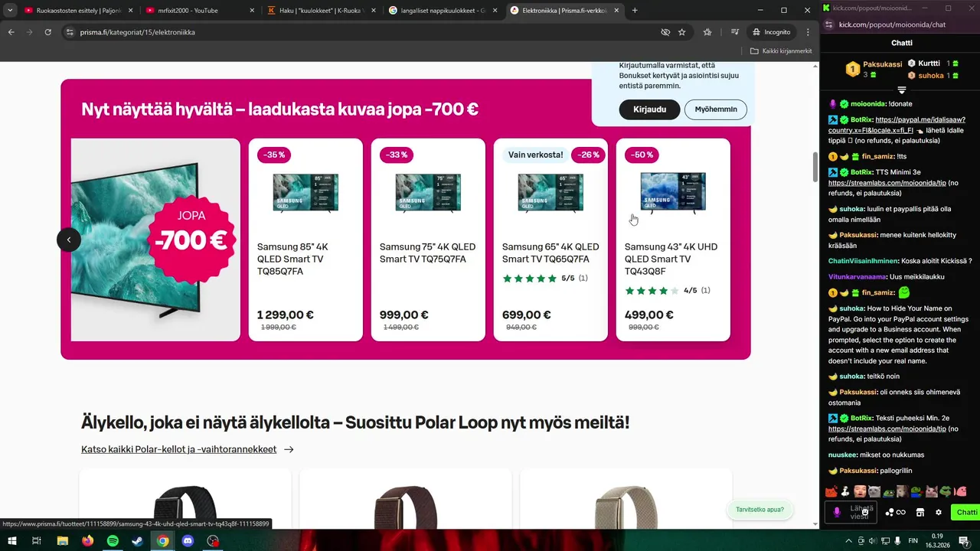This screenshot has width=980, height=551.
Task: Open the bookmarks list star icon
Action: pos(707,32)
